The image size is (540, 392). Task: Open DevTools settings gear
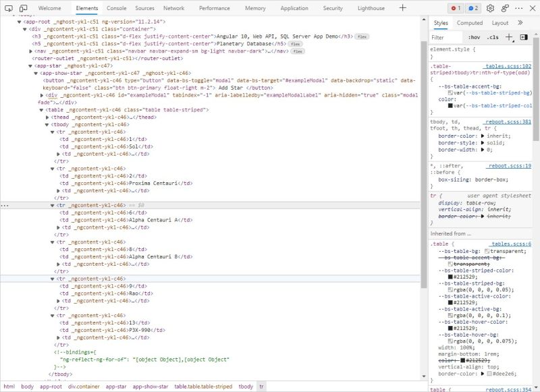click(490, 8)
